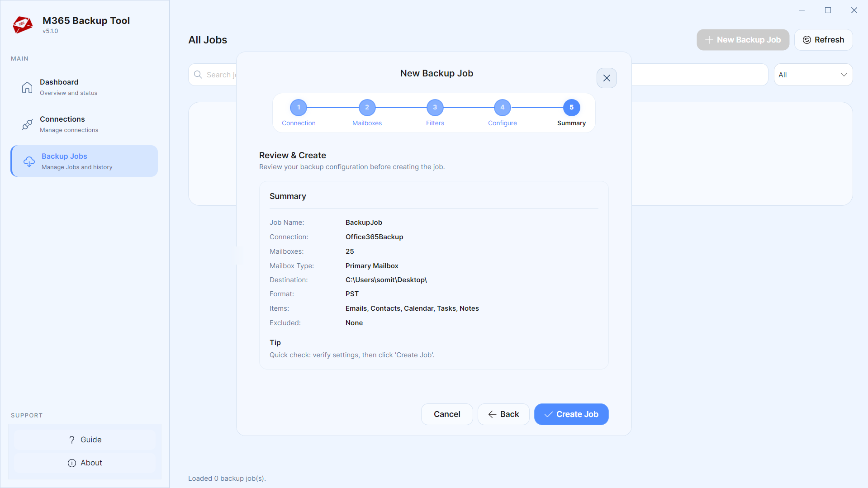Open Dashboard overview and status

[x=84, y=87]
